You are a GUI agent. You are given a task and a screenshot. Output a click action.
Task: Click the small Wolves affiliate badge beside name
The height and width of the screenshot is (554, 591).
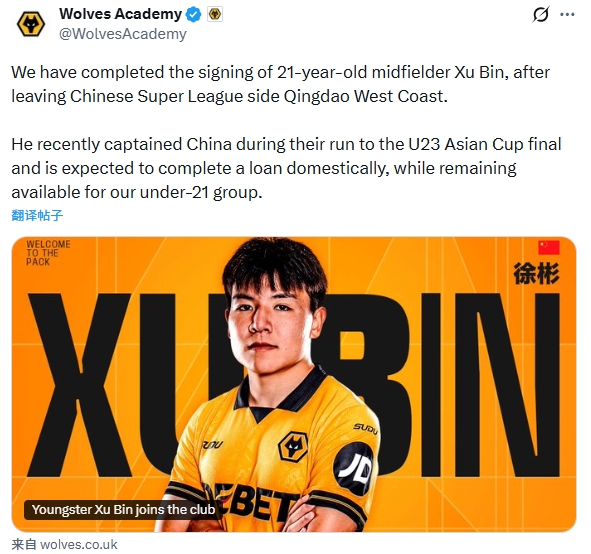coord(215,14)
